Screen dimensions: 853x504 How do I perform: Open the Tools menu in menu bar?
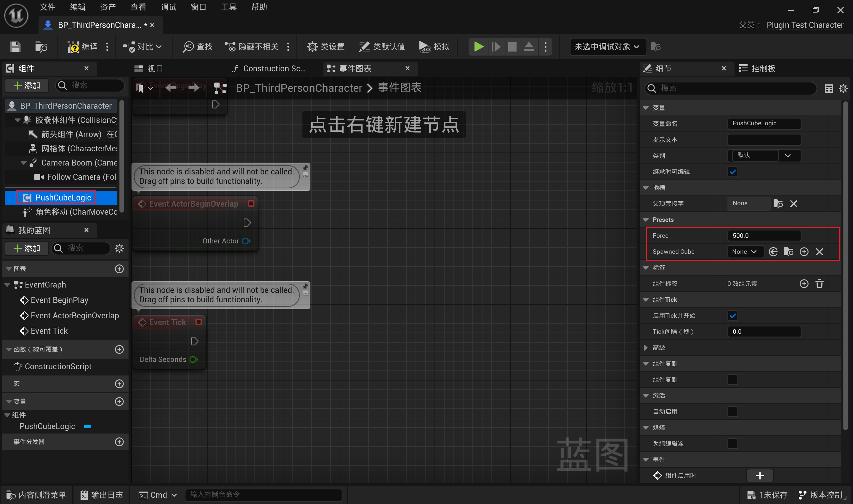pos(228,7)
